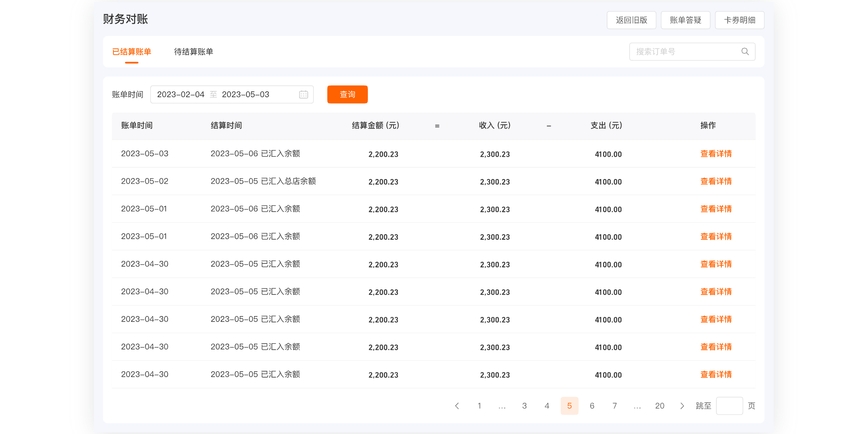Select page 4 in pagination
868x434 pixels.
547,406
